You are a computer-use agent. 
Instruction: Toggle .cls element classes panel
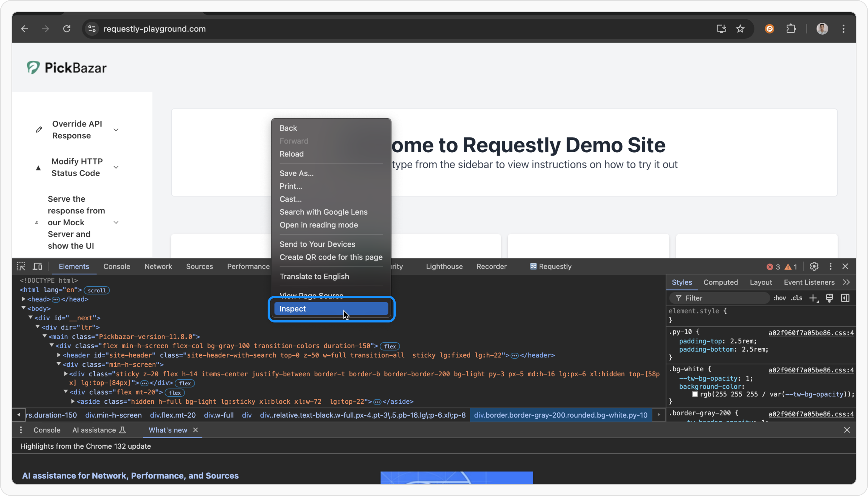pos(796,298)
